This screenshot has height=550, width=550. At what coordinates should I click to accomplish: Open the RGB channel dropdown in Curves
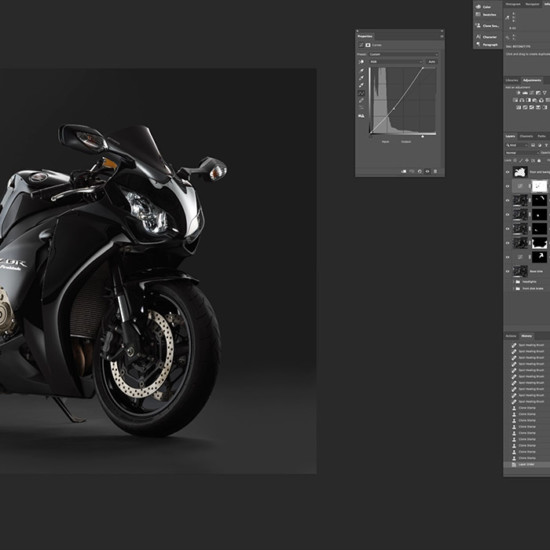pyautogui.click(x=396, y=62)
